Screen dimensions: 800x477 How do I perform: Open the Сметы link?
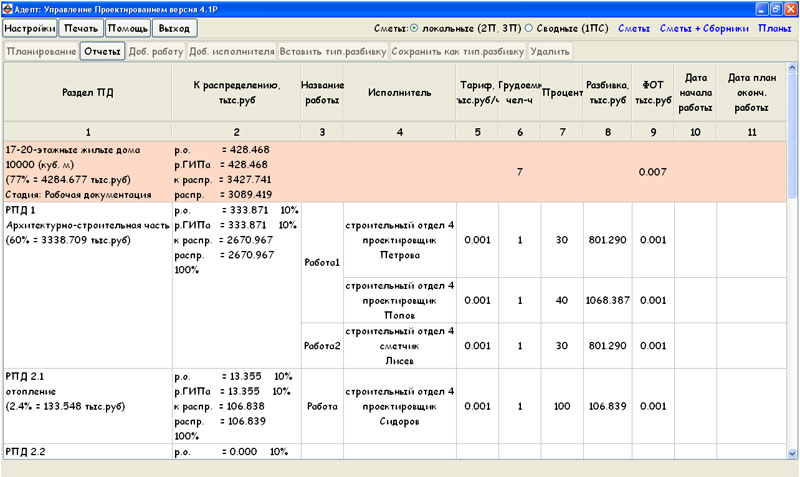(632, 28)
